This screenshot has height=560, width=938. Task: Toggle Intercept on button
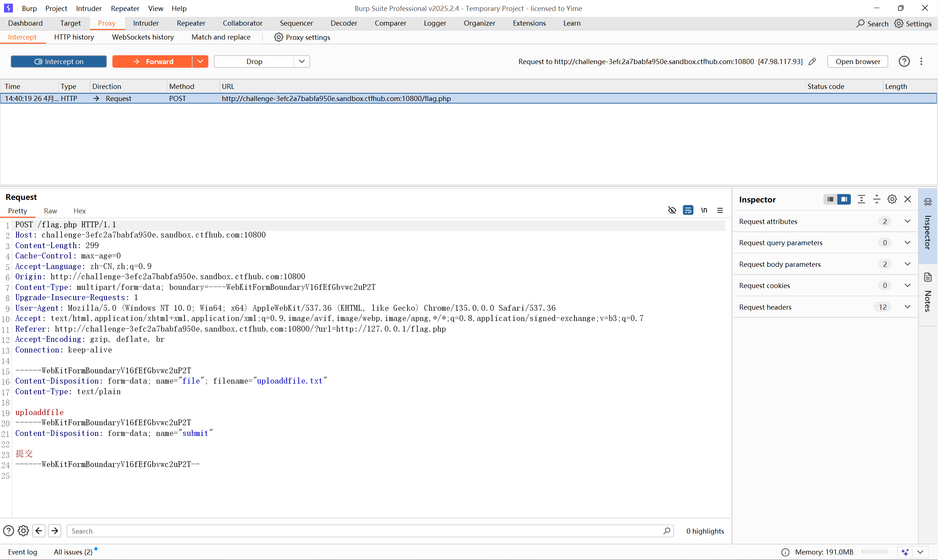pyautogui.click(x=59, y=61)
